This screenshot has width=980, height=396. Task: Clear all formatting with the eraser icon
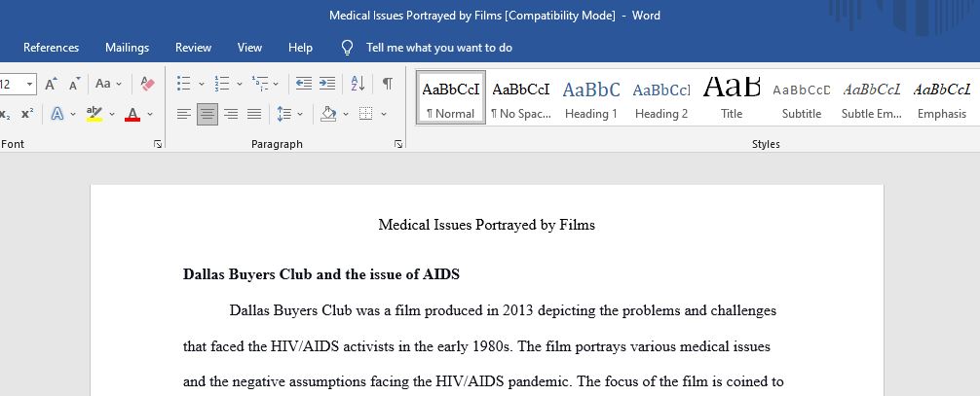coord(147,84)
